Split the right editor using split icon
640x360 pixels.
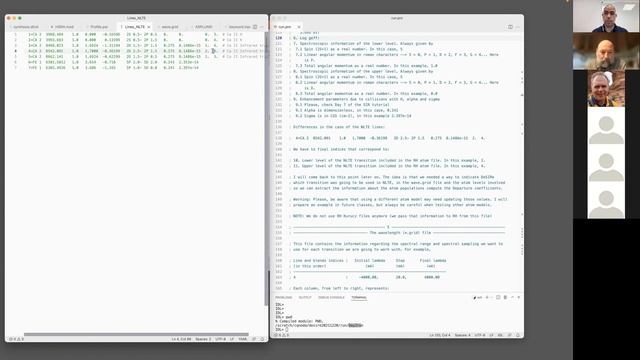(510, 27)
